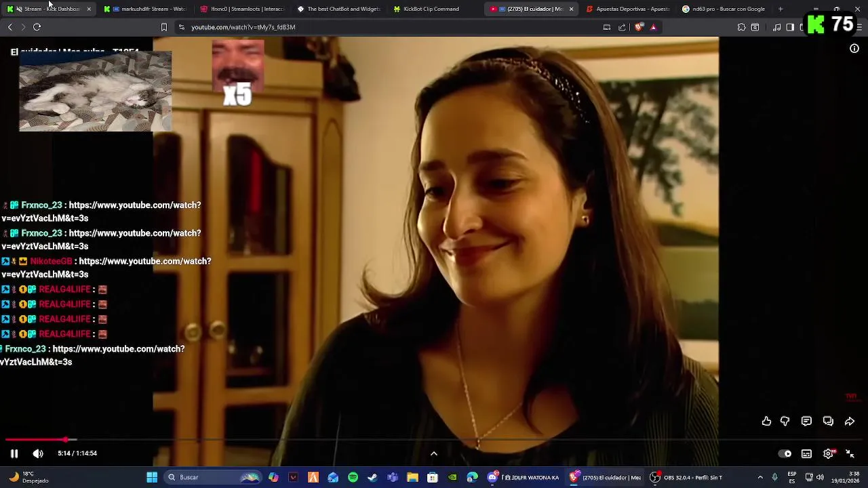Open OBS 32.0.4 taskbar window
Image resolution: width=868 pixels, height=488 pixels.
(x=686, y=477)
